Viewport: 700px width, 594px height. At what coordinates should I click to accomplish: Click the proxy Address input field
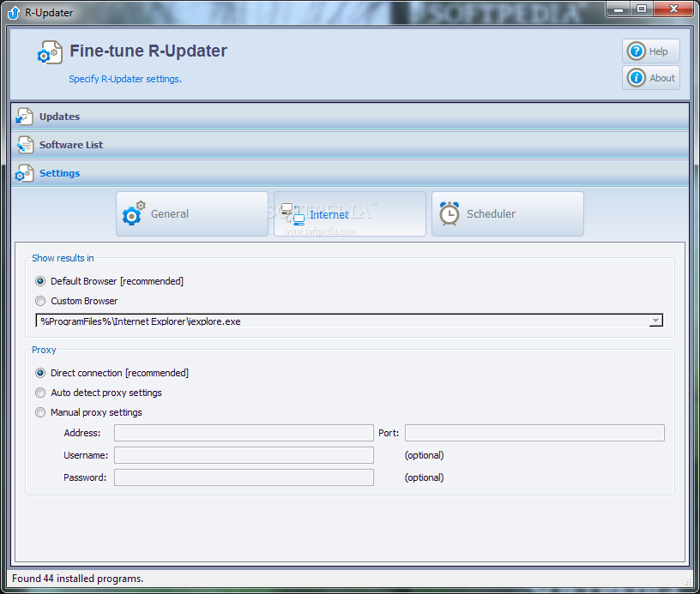tap(244, 433)
